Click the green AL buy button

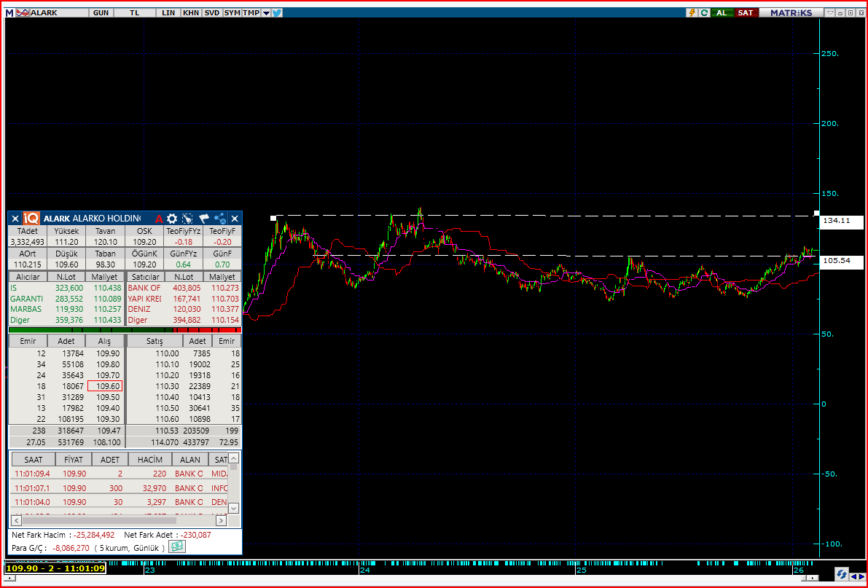[722, 12]
